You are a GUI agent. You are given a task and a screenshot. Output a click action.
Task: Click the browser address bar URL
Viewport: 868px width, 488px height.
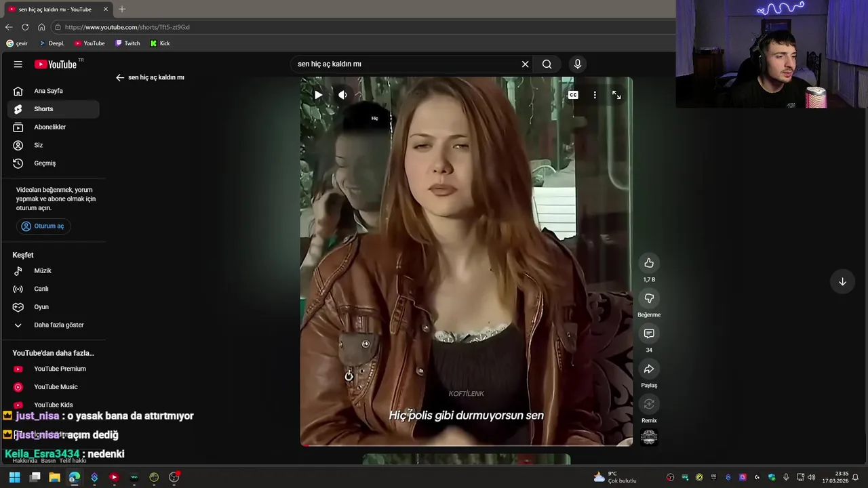[x=127, y=27]
